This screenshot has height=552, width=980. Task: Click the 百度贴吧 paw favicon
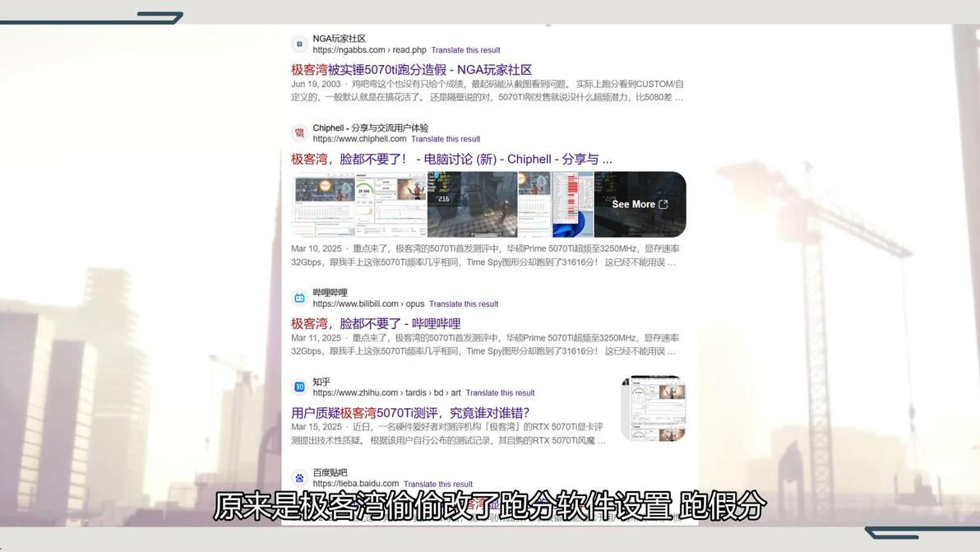pyautogui.click(x=299, y=478)
